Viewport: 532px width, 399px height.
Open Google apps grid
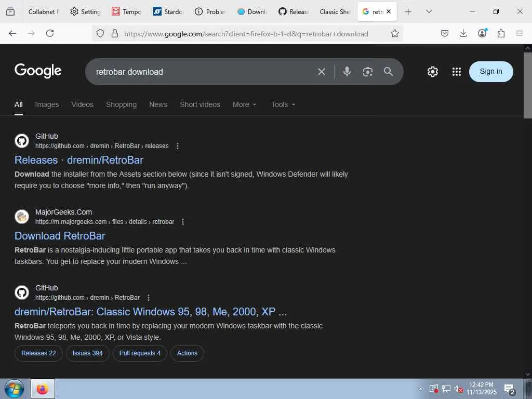point(457,72)
